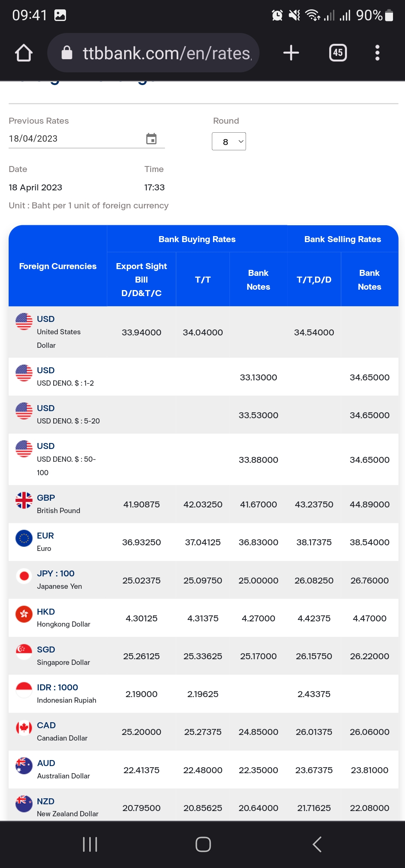Open the browser three-dot menu
405x868 pixels.
point(377,53)
